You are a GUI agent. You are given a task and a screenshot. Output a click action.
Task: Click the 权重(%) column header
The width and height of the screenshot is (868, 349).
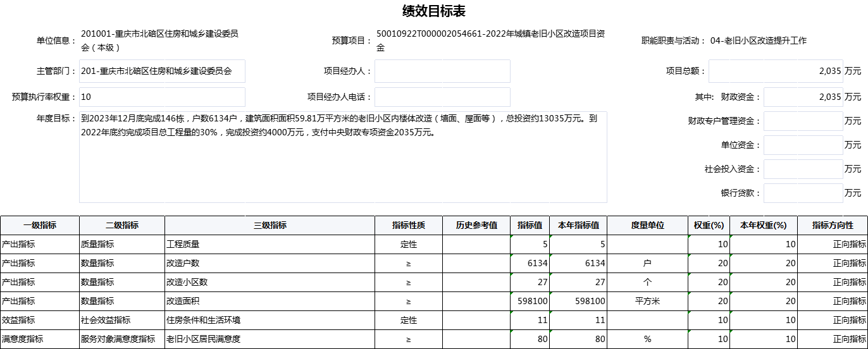point(709,225)
